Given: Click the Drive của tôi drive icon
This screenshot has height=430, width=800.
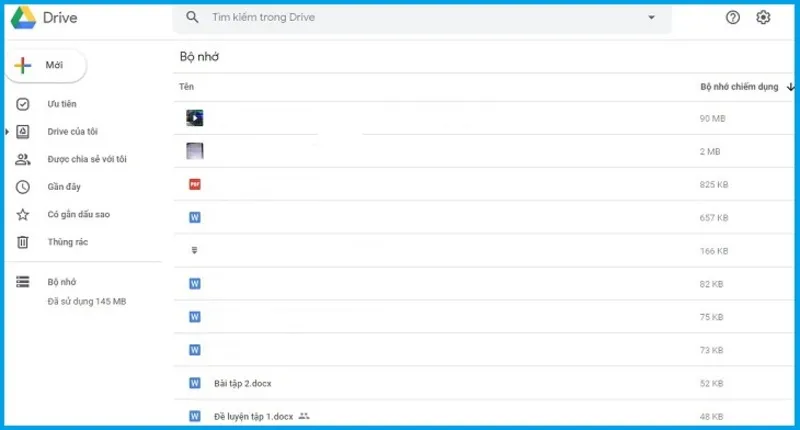Looking at the screenshot, I should coord(22,132).
